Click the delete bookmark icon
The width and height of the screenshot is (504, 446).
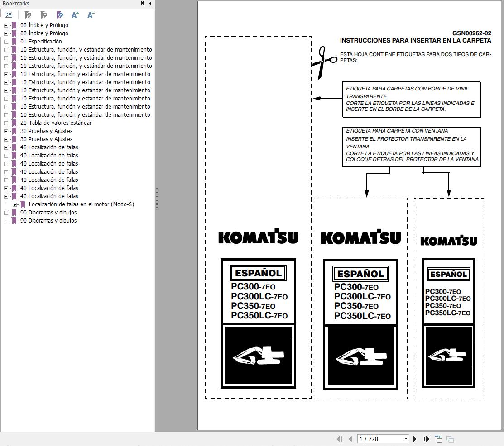click(28, 15)
